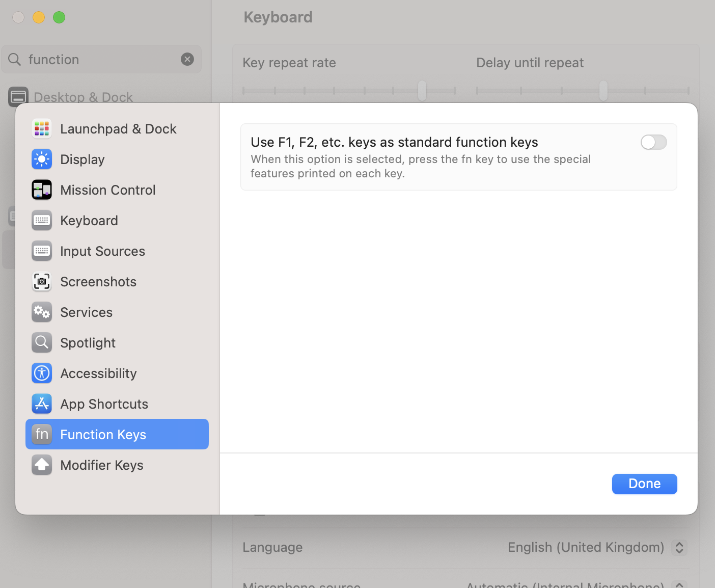The image size is (715, 588).
Task: Click the Services gears icon
Action: [42, 312]
